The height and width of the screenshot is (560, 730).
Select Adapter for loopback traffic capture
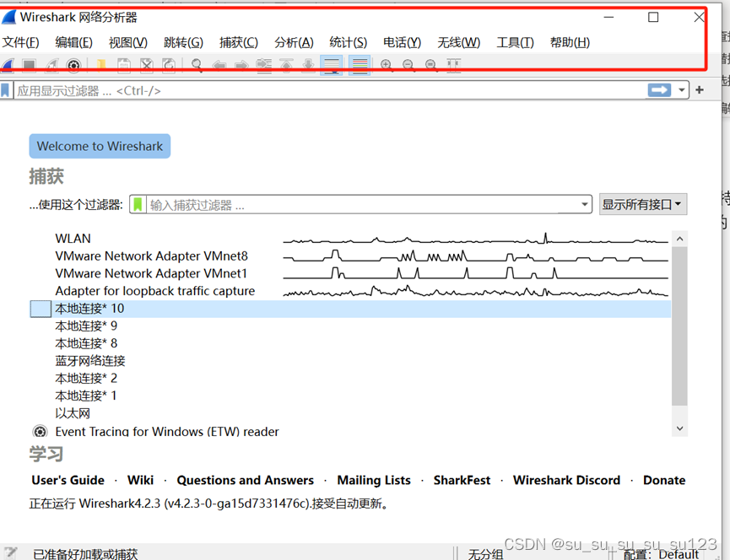350,291
